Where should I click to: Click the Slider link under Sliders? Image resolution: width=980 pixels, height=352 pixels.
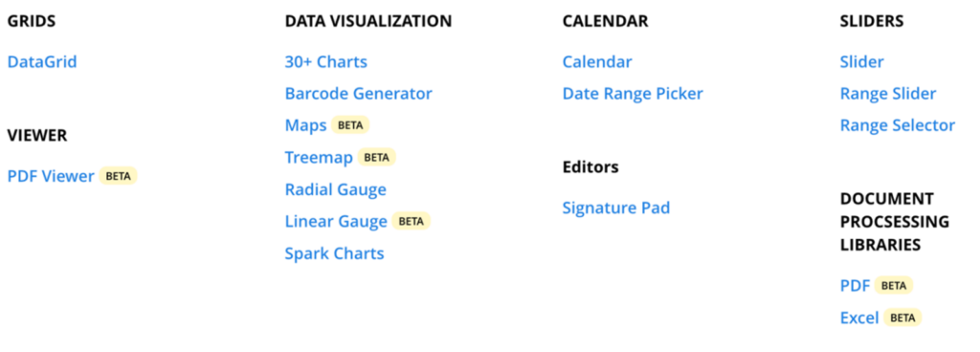point(862,62)
